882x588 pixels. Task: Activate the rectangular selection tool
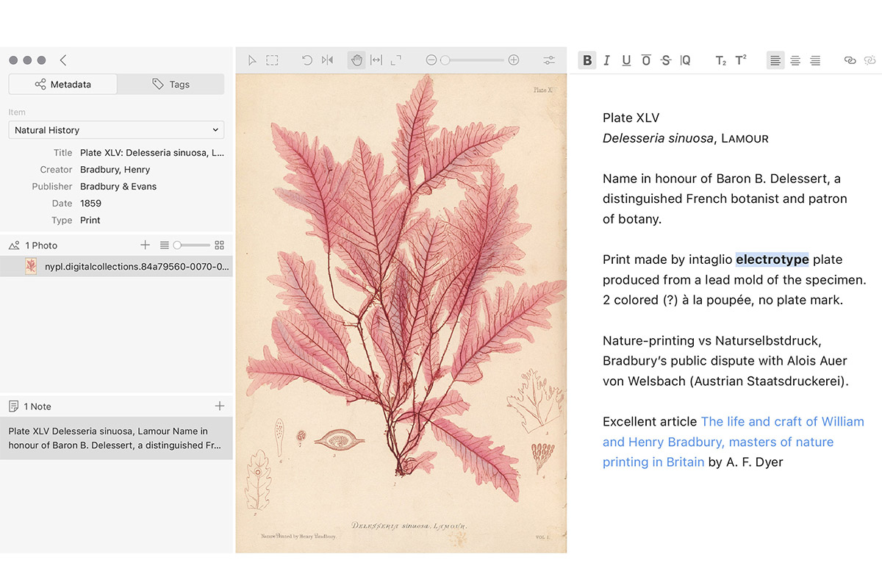click(272, 60)
